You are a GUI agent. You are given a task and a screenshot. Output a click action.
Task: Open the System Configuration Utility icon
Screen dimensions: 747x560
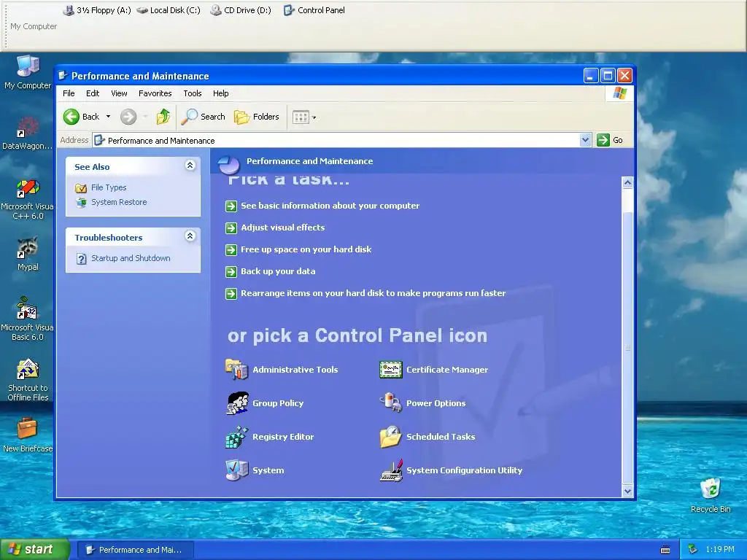click(x=391, y=470)
